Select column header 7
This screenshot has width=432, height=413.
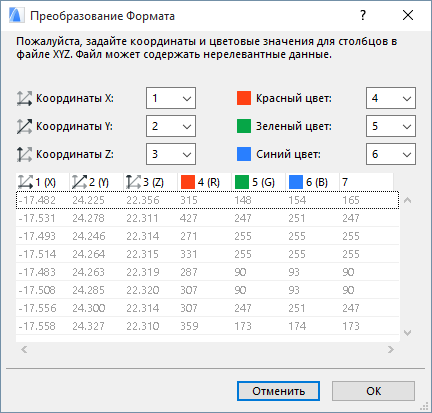coord(367,182)
